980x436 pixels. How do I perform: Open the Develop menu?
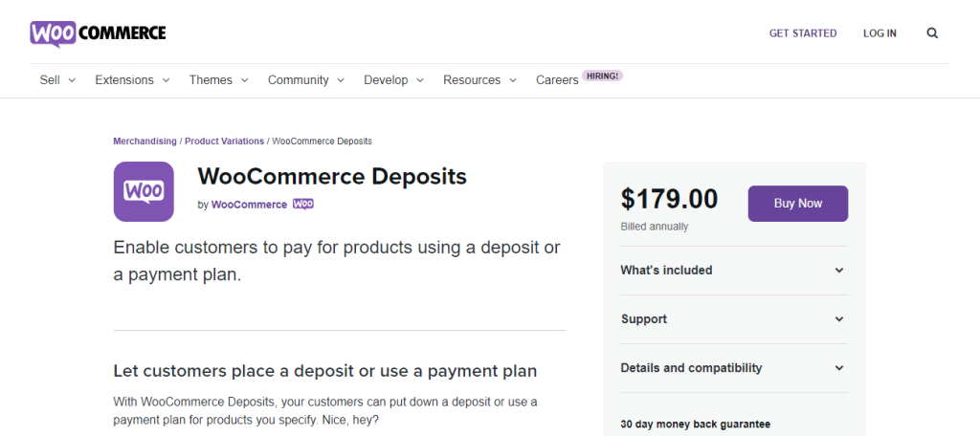coord(393,80)
